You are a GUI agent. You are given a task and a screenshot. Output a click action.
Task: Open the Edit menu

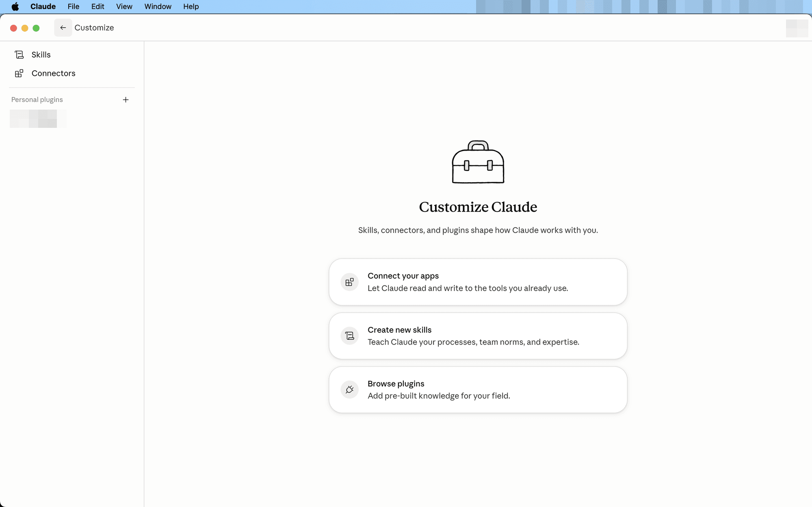pyautogui.click(x=97, y=6)
